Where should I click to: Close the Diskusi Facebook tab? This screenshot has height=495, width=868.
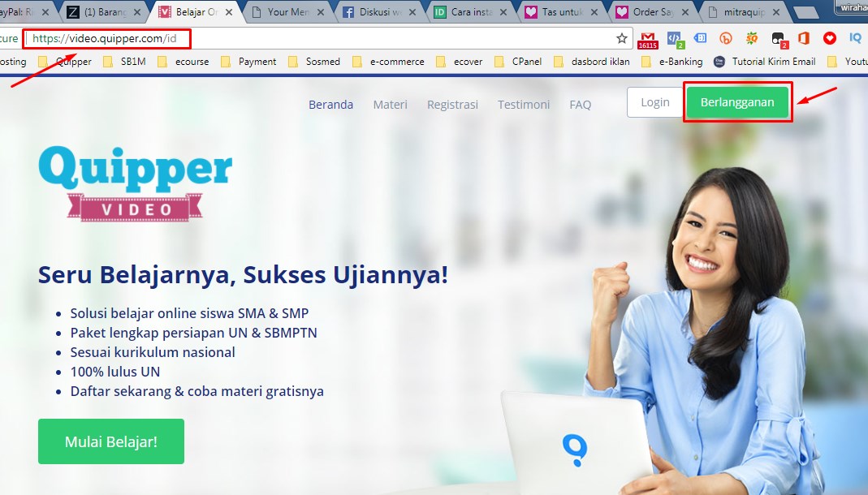click(412, 12)
